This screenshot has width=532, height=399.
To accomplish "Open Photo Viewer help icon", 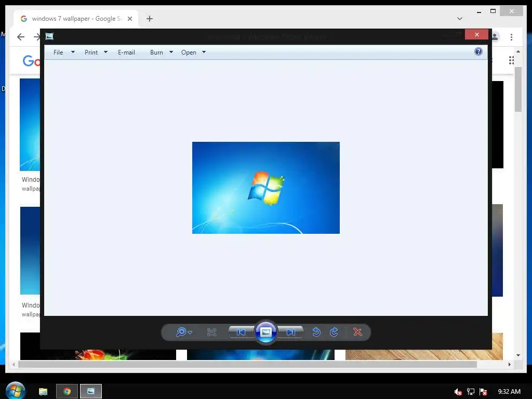I will 478,51.
